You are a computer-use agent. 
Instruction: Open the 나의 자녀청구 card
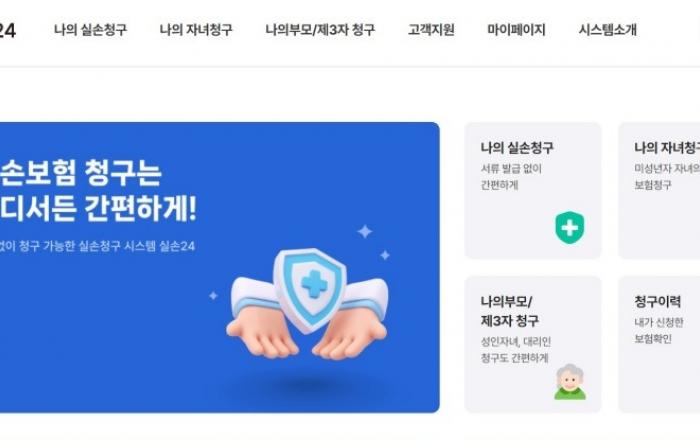tap(659, 191)
